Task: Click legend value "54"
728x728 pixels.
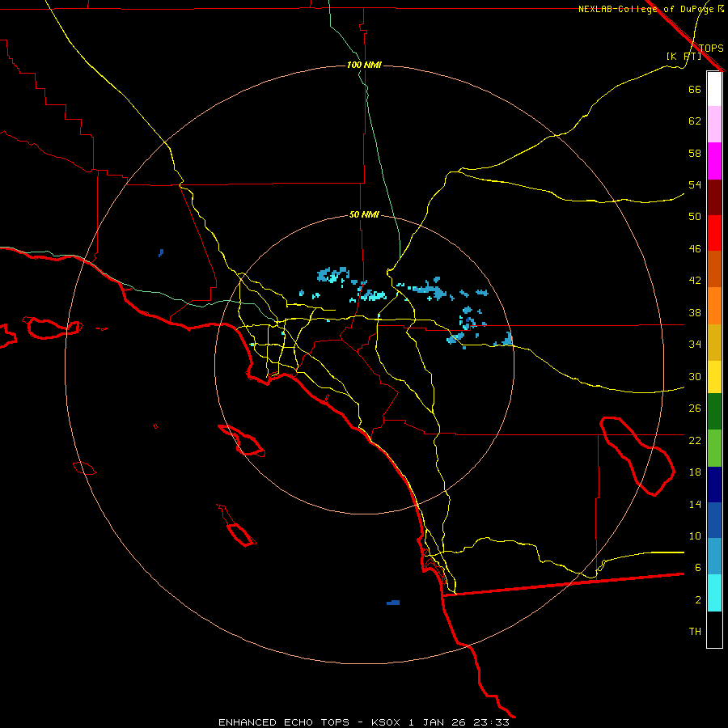Action: click(695, 184)
